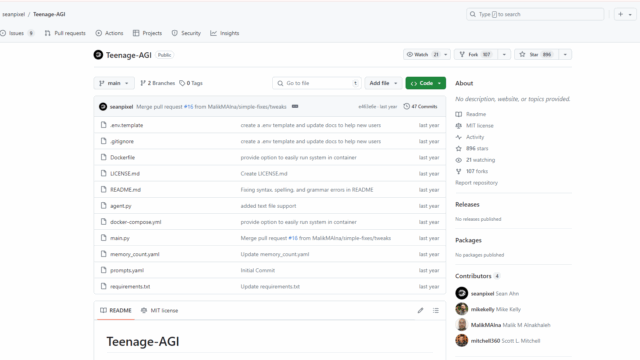This screenshot has height=360, width=640.
Task: Open the Projects tab
Action: [x=147, y=33]
